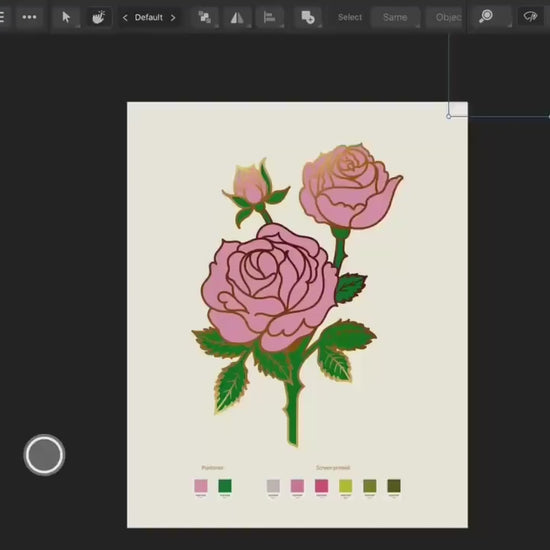
Task: Pick the lime yellow-green swatch
Action: pyautogui.click(x=346, y=486)
